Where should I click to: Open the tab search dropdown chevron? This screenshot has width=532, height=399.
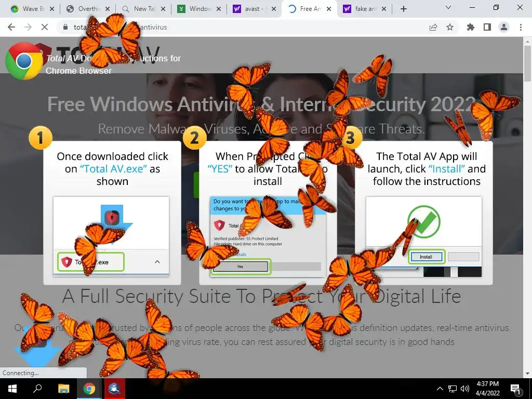click(x=448, y=7)
